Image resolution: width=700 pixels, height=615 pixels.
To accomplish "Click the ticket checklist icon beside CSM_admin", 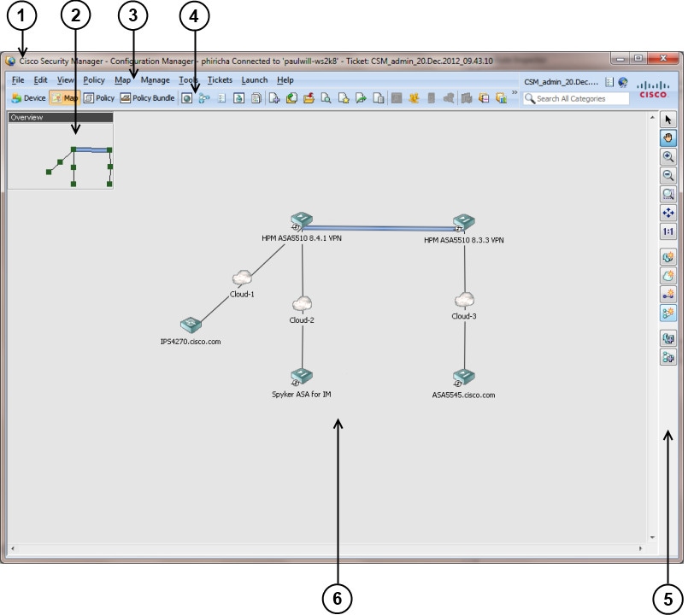I will (x=609, y=82).
